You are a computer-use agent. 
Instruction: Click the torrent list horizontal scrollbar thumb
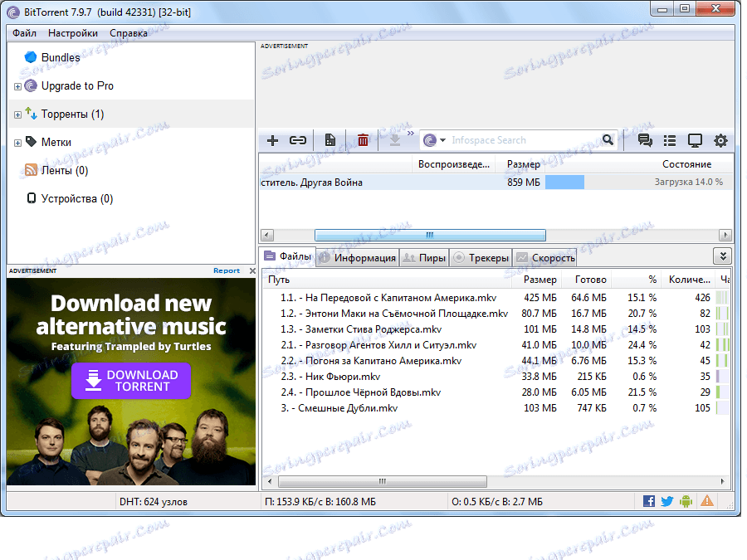[x=430, y=235]
